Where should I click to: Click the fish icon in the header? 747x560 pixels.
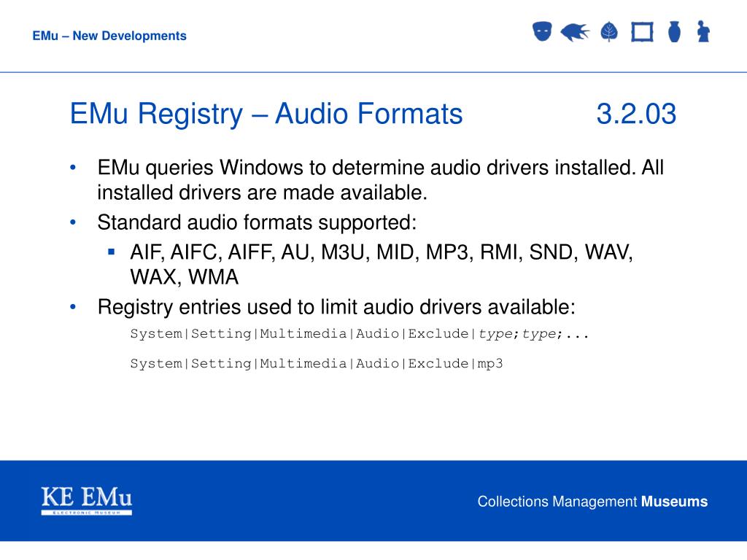tap(575, 32)
